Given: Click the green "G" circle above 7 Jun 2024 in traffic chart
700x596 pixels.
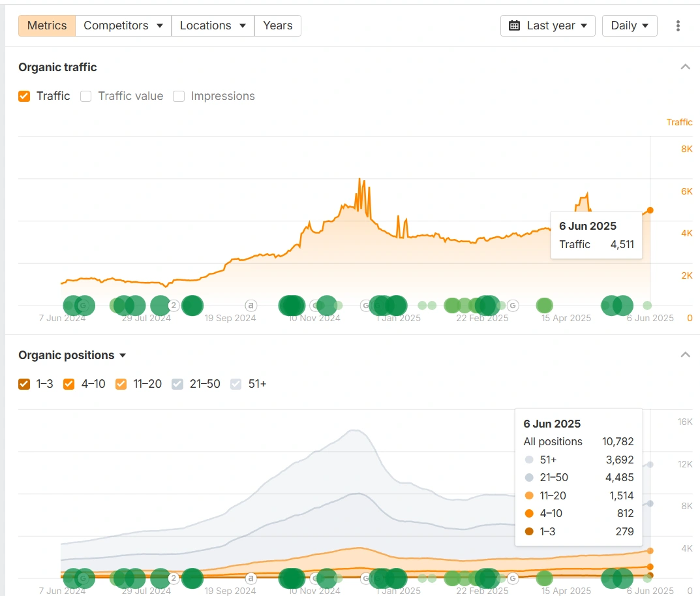Looking at the screenshot, I should [83, 306].
